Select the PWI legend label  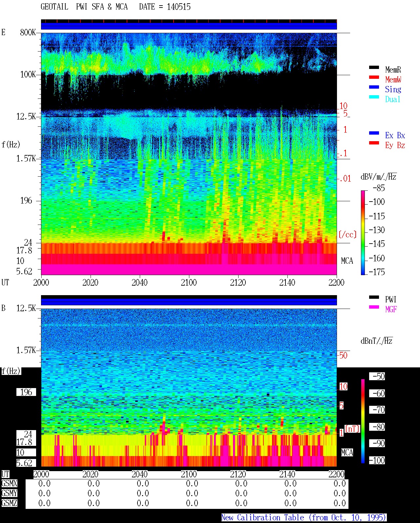click(391, 299)
